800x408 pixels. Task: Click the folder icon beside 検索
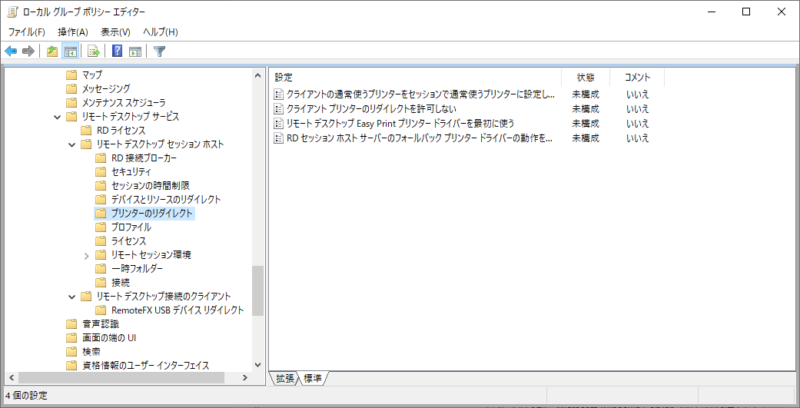(71, 351)
